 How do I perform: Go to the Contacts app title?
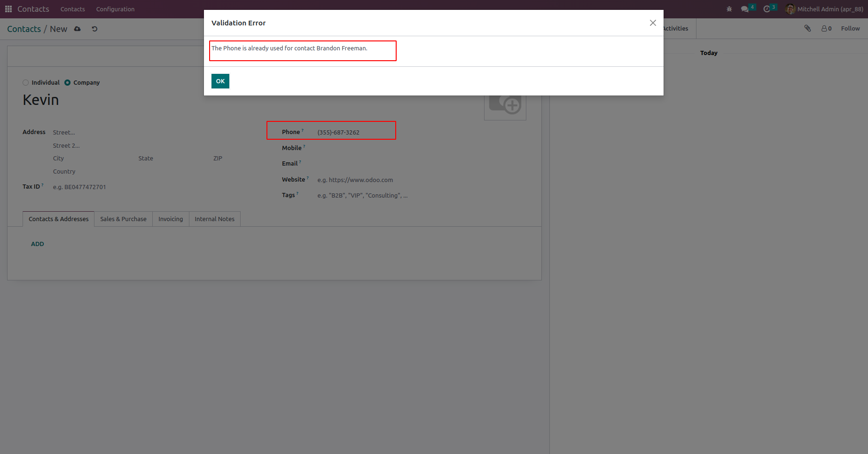point(33,9)
